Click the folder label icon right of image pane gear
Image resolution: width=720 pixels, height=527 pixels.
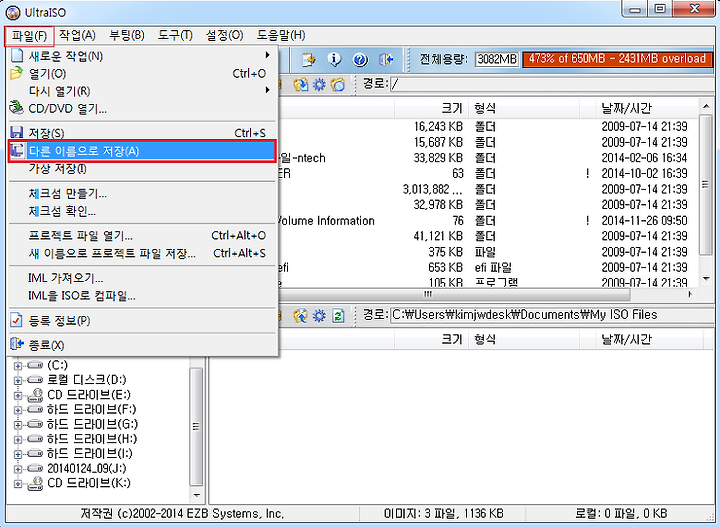tap(338, 84)
